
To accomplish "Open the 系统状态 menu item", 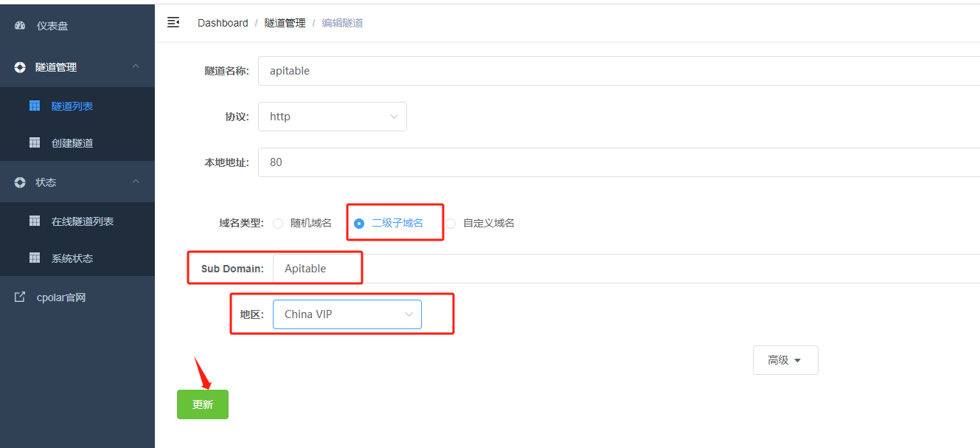I will 77,258.
